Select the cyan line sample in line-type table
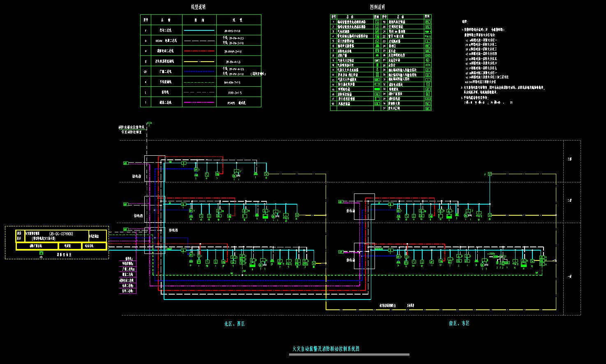606x364 pixels. [x=199, y=30]
